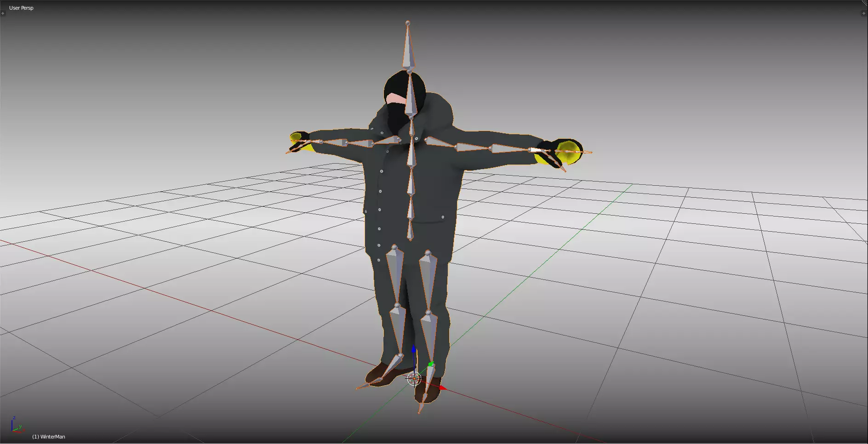Click the yellow glove palm on the viewer's right hand
Image resolution: width=868 pixels, height=444 pixels.
569,153
